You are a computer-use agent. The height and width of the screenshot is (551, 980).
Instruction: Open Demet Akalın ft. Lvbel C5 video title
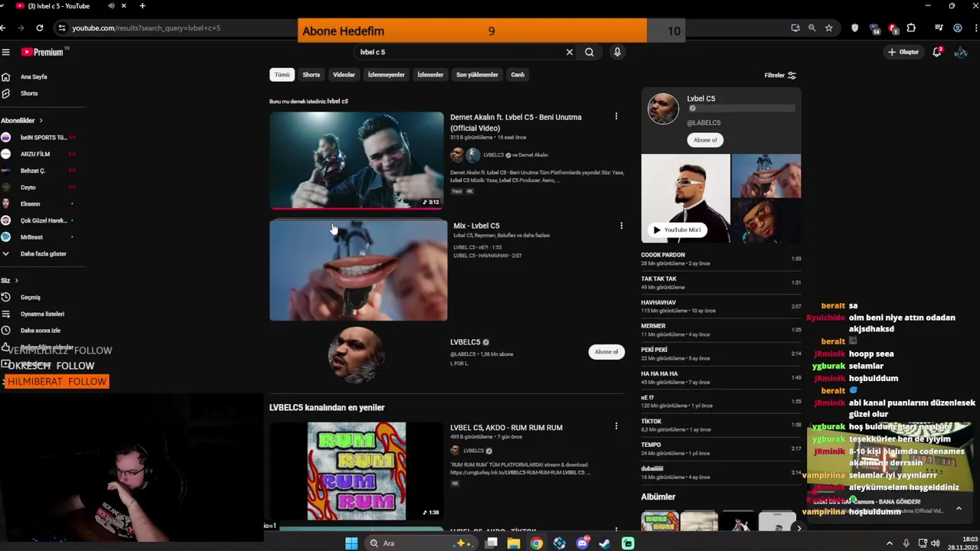[516, 122]
